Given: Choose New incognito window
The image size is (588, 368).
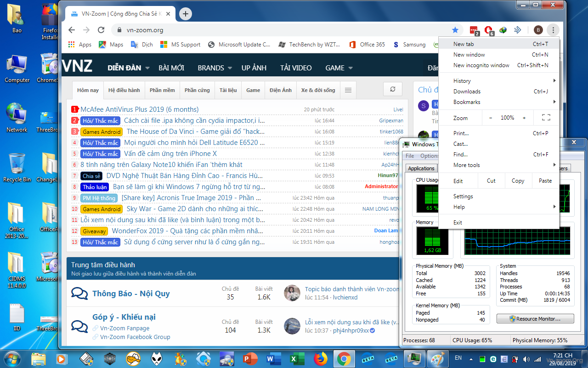Looking at the screenshot, I should coord(499,65).
